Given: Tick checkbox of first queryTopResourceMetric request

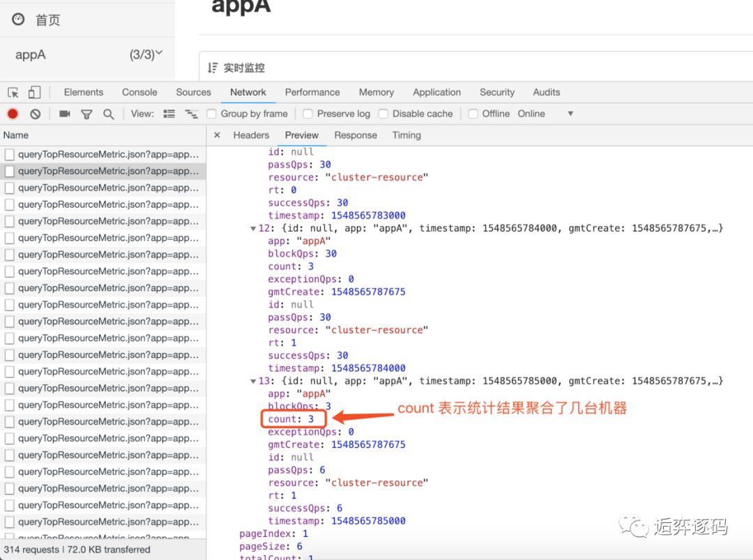Looking at the screenshot, I should coord(9,155).
